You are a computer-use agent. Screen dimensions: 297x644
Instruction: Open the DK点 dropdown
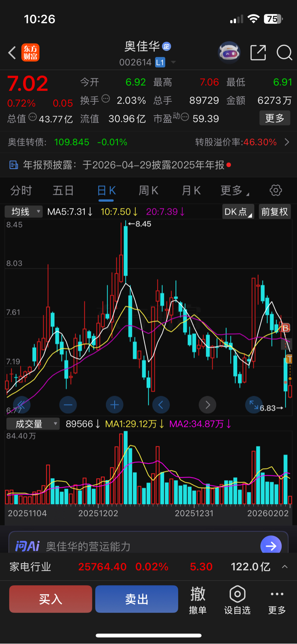coord(238,211)
